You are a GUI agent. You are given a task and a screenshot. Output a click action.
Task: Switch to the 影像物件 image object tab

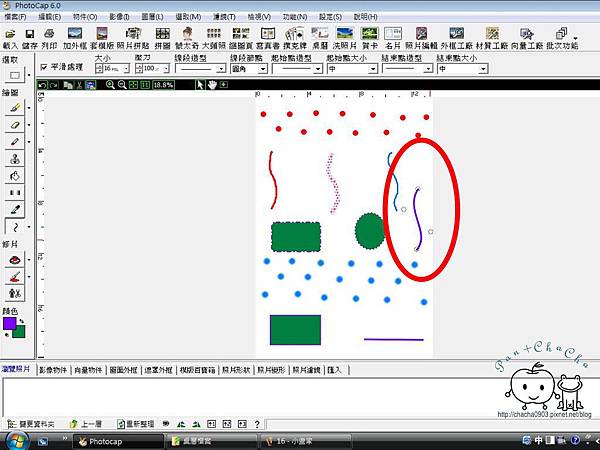coord(53,370)
